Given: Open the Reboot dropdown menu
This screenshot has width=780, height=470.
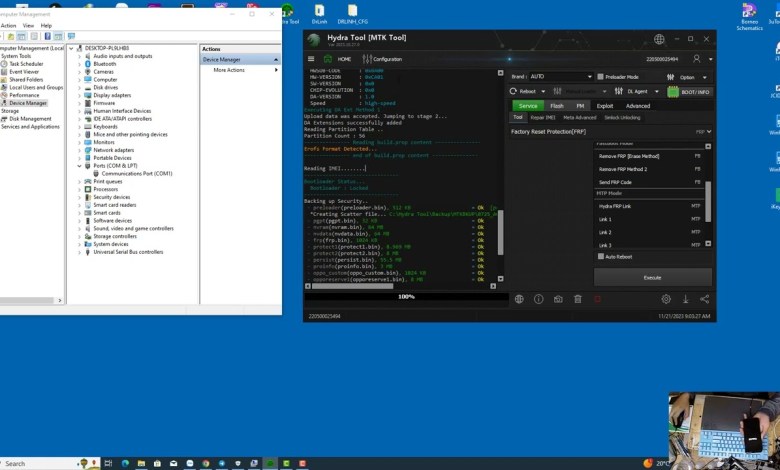Looking at the screenshot, I should (x=530, y=91).
